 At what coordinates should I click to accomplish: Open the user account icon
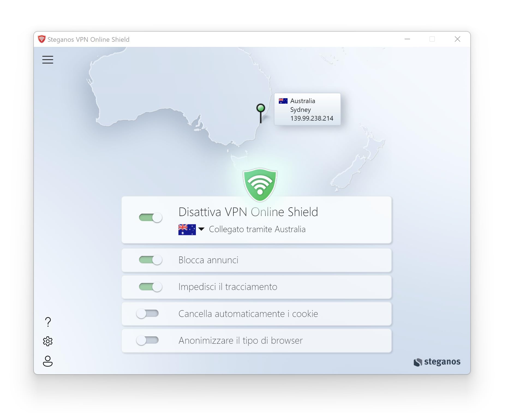point(48,361)
